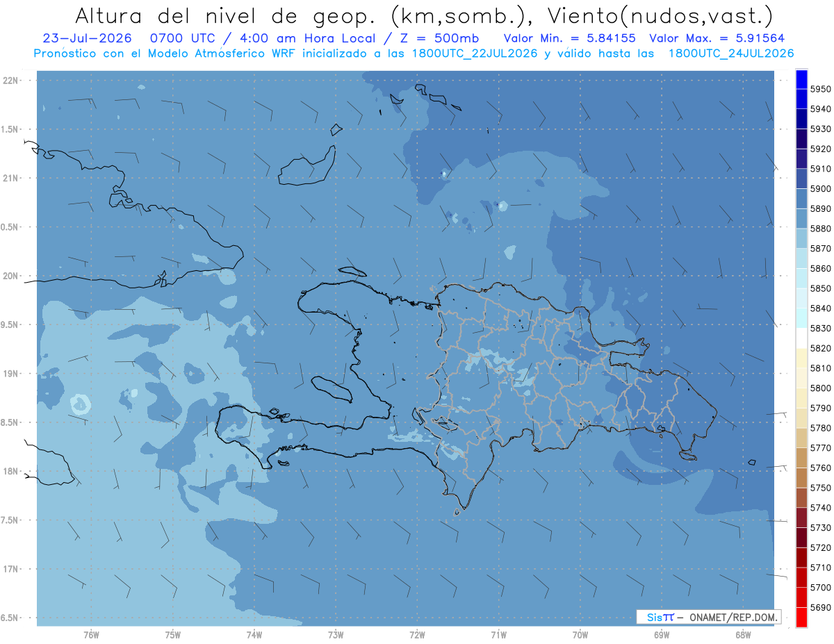Select the '5820' legend value
Screen dimensions: 834x644
point(820,348)
